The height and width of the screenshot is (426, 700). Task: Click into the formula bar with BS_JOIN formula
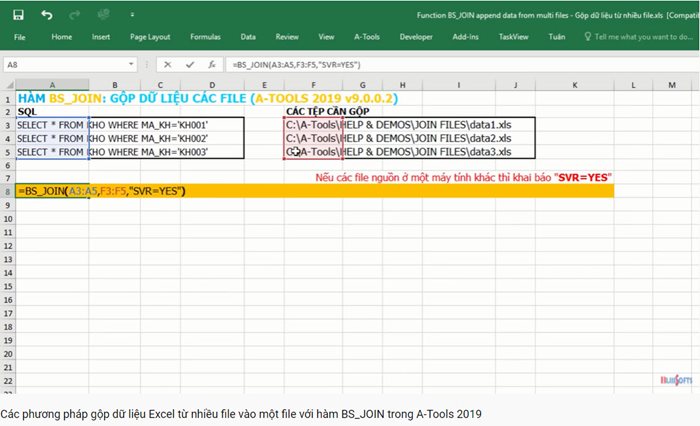coord(462,65)
